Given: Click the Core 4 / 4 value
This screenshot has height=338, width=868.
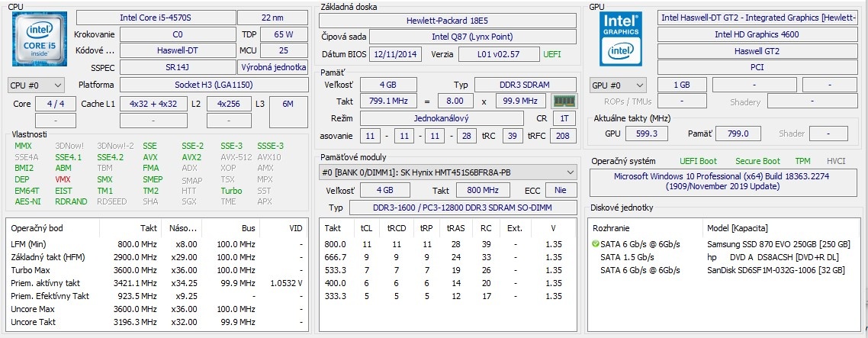Looking at the screenshot, I should click(56, 104).
